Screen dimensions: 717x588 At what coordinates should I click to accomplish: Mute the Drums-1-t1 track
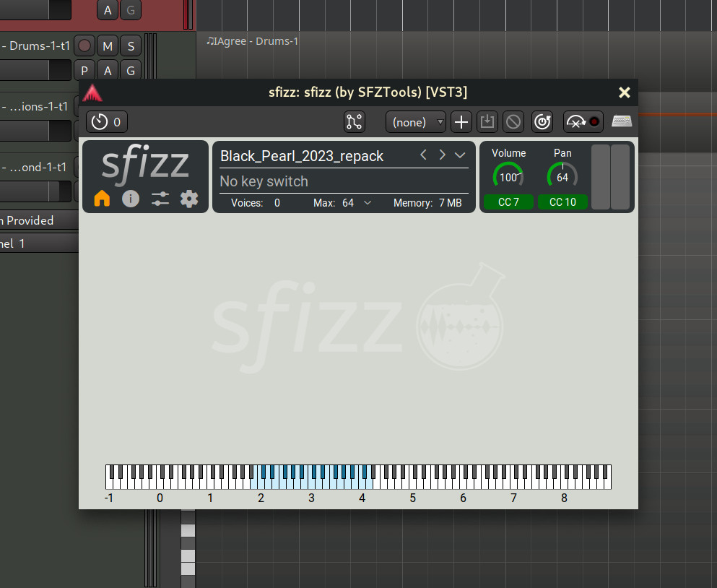(108, 46)
